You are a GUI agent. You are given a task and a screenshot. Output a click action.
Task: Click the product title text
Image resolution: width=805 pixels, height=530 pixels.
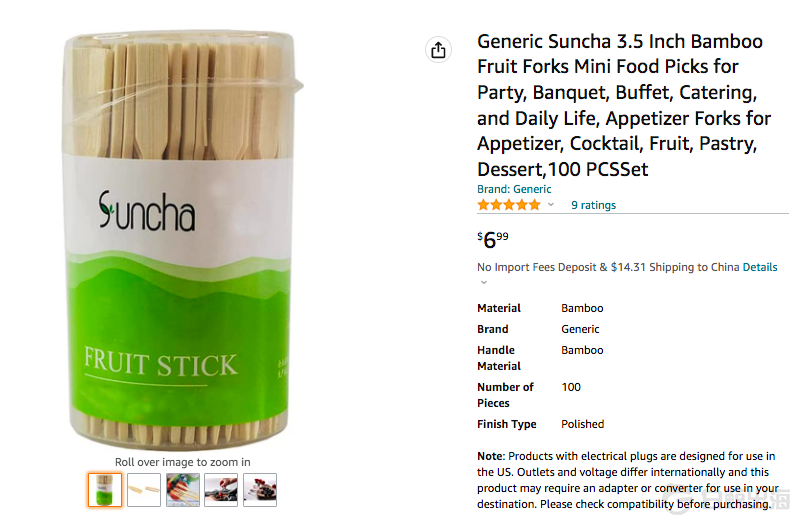pos(624,105)
